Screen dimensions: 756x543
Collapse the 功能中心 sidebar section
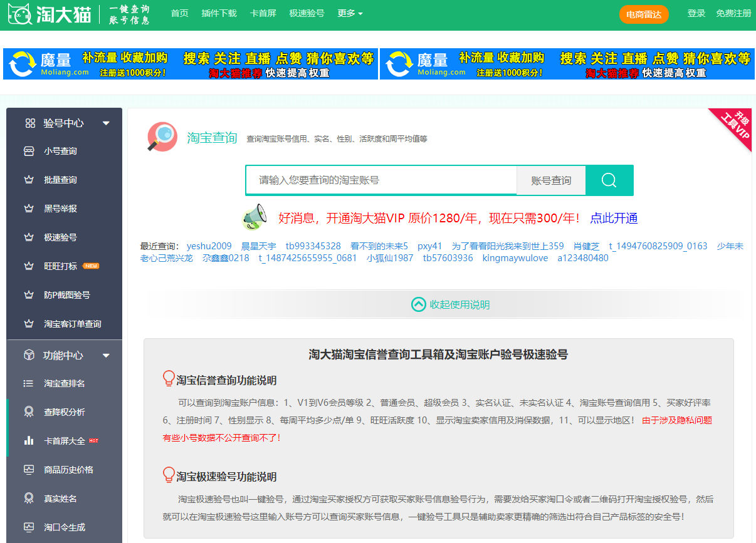coord(106,356)
